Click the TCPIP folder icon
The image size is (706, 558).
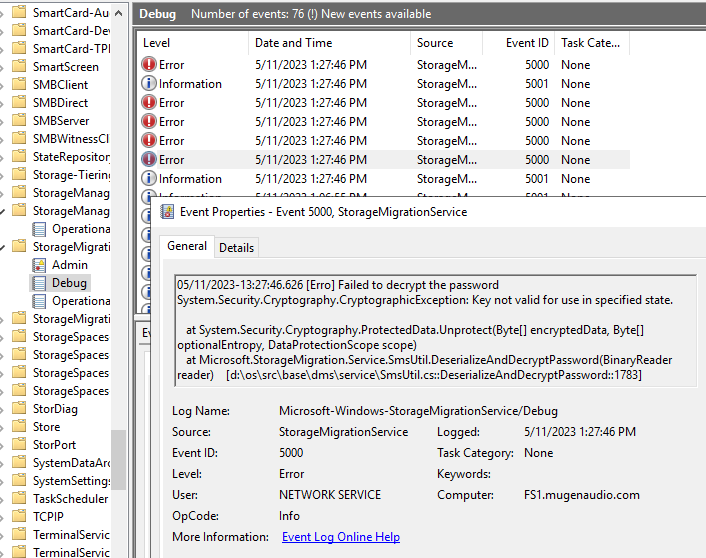pyautogui.click(x=19, y=517)
